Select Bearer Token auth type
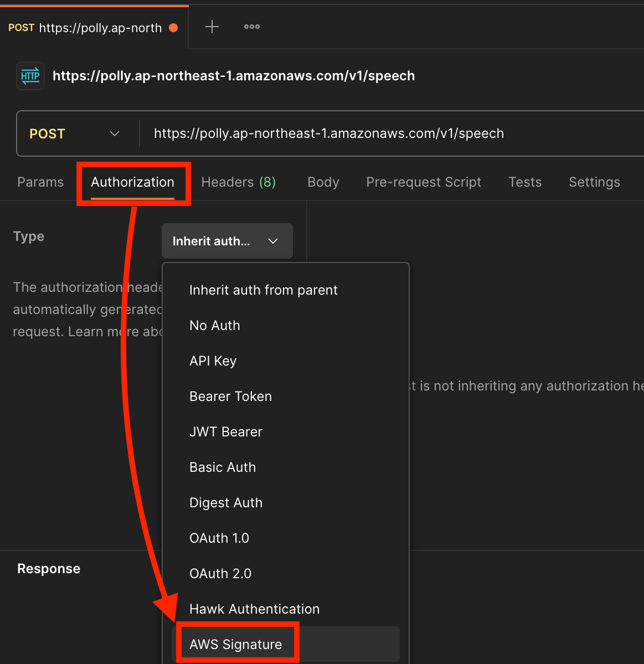644x664 pixels. (286, 397)
